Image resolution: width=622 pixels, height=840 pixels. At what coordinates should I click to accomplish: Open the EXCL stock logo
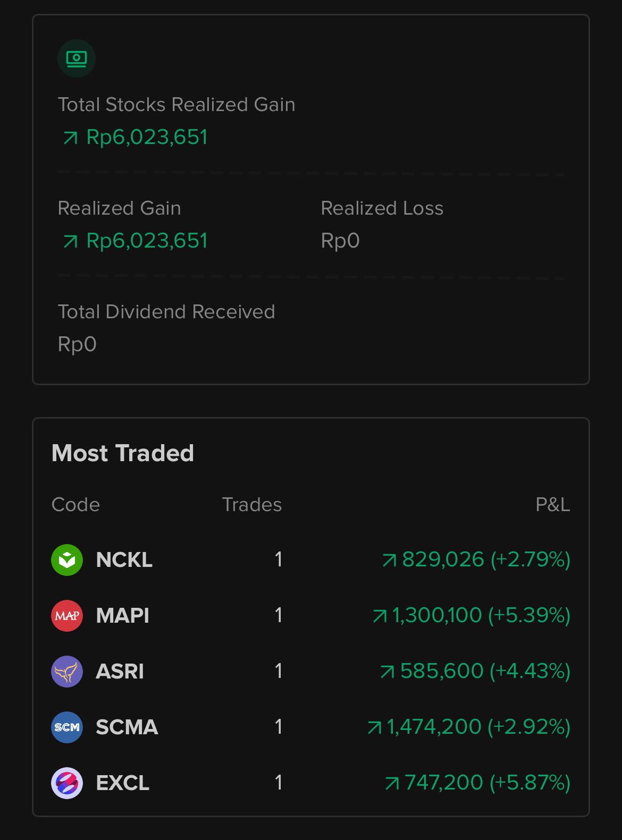pos(67,783)
